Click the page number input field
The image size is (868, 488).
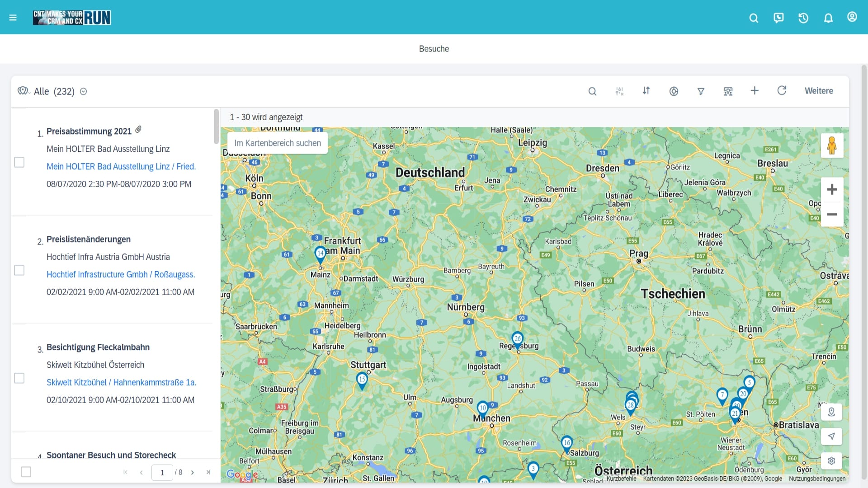[x=162, y=473]
